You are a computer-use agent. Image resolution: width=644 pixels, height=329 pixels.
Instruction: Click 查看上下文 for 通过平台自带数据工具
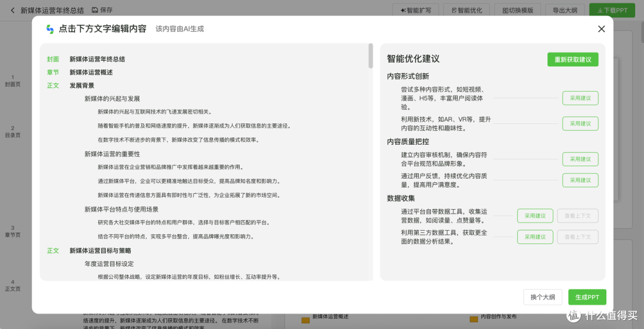(577, 216)
